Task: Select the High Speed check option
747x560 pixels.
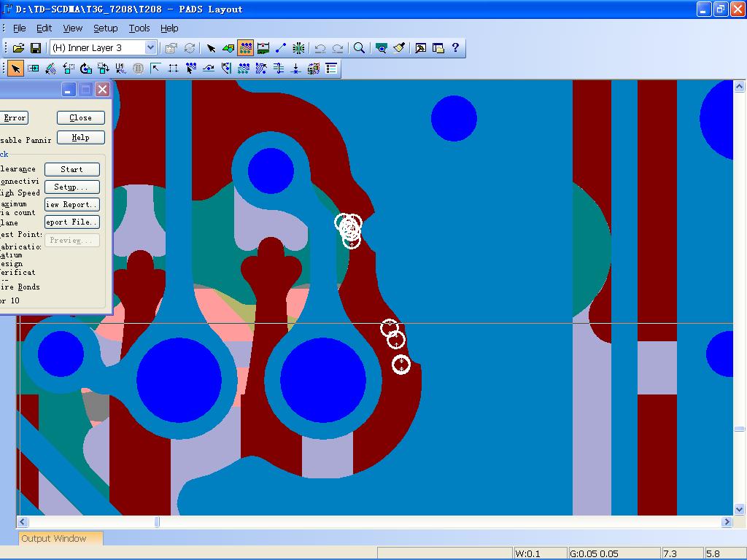Action: pos(20,192)
